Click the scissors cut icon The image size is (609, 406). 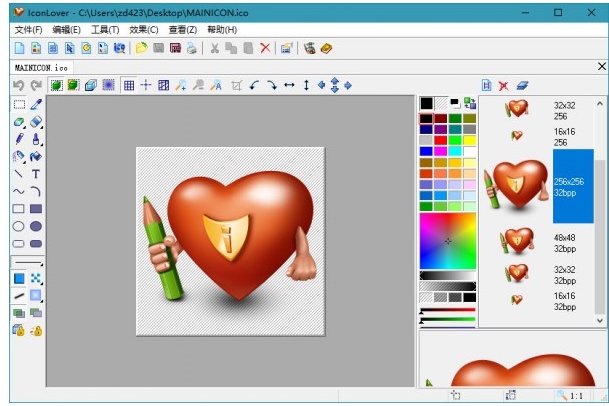click(214, 48)
